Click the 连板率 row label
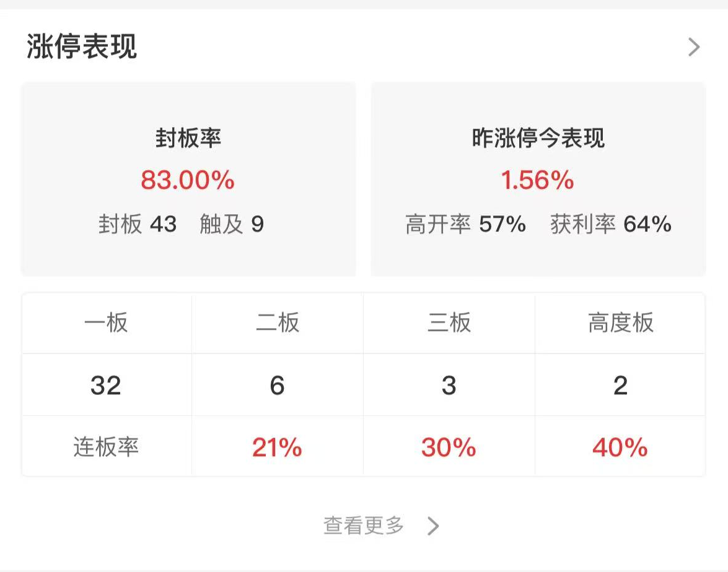This screenshot has width=728, height=572. tap(106, 447)
